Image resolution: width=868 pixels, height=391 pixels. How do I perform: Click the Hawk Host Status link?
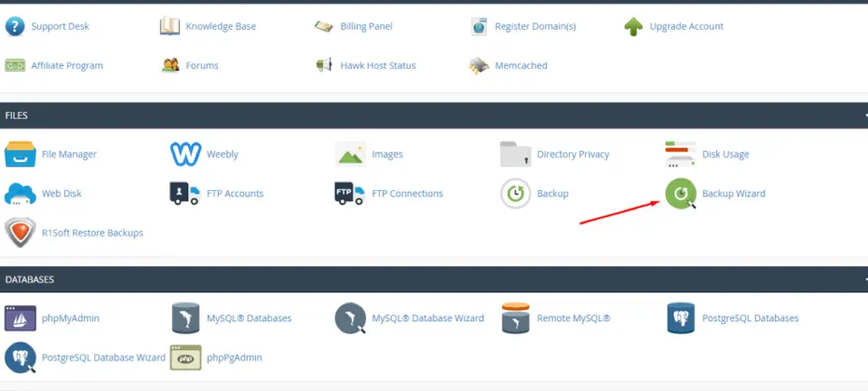[378, 65]
